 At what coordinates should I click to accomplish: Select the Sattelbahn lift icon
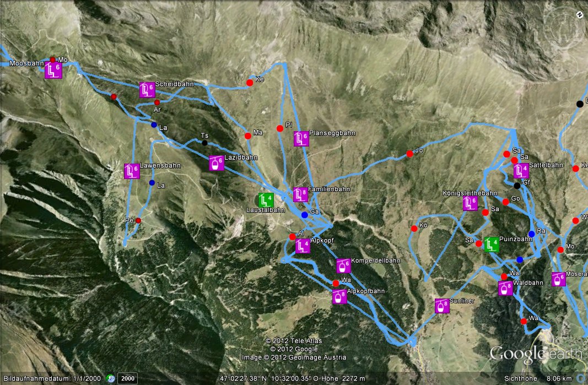(521, 171)
